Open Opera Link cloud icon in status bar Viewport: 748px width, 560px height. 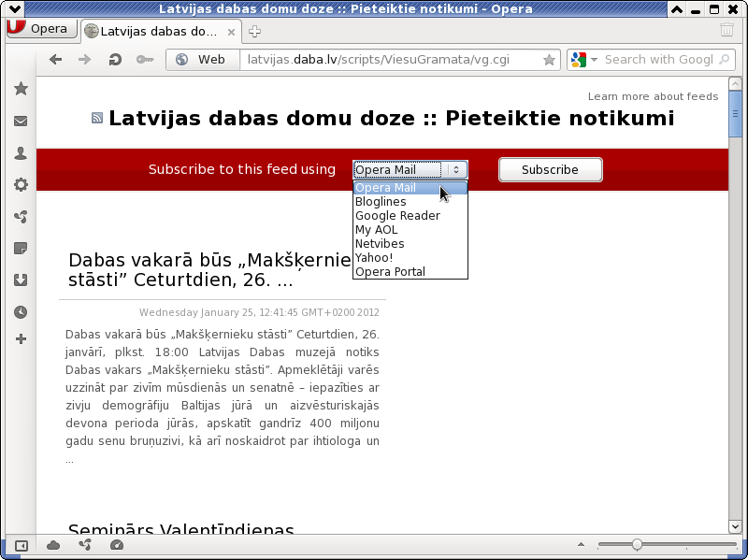click(53, 545)
